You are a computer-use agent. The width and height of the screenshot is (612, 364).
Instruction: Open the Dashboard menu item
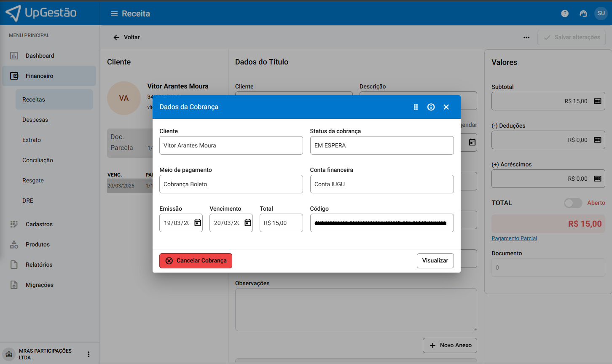point(40,56)
